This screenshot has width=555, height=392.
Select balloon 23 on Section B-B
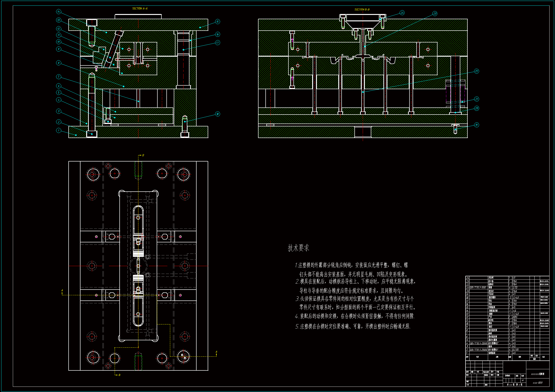coord(435,14)
